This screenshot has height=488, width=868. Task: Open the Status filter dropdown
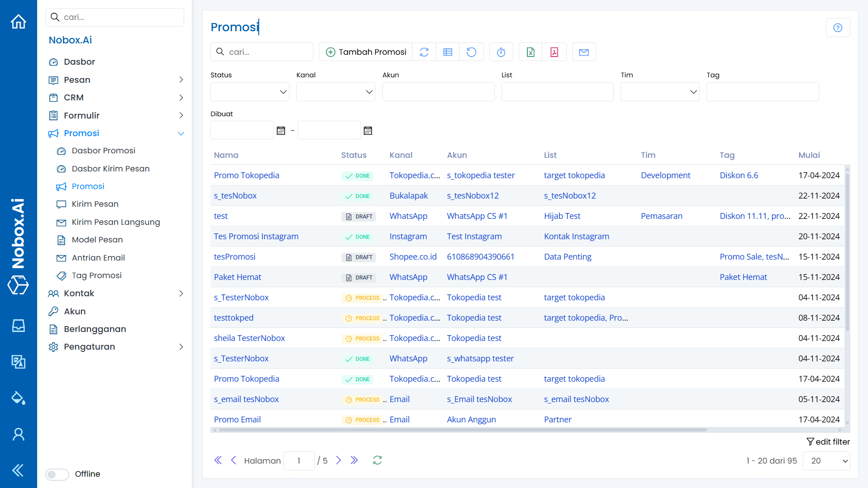pos(250,92)
